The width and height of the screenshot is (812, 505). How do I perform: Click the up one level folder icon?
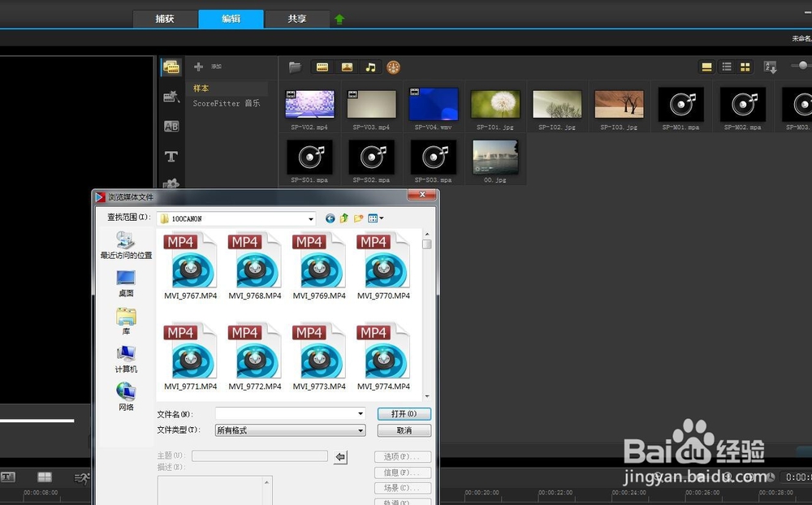(343, 218)
